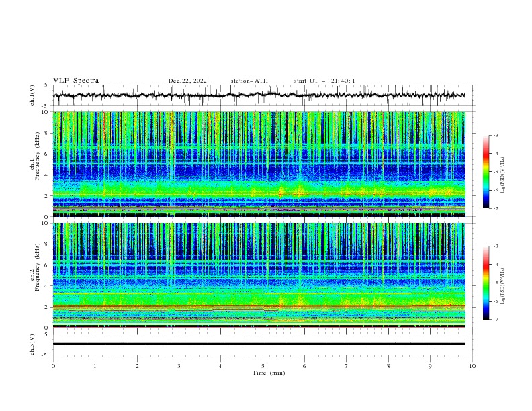Click the "Time (min)" x-axis label
The height and width of the screenshot is (411, 532).
269,373
